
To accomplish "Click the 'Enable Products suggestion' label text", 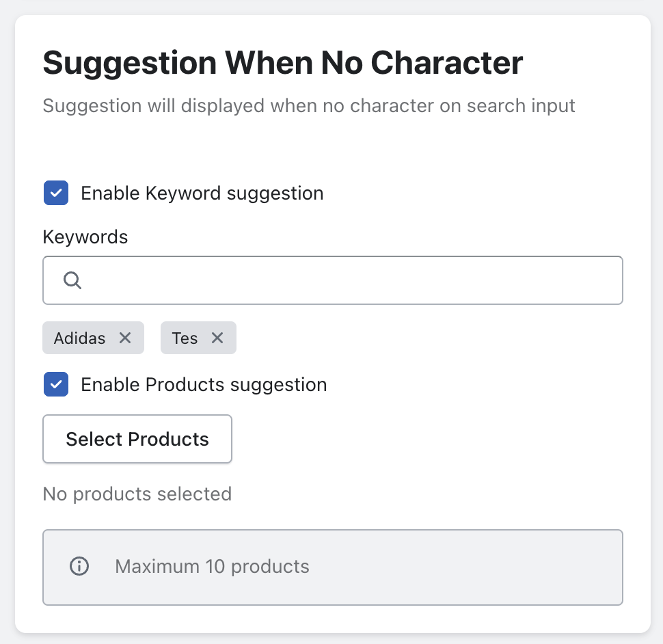I will coord(204,385).
